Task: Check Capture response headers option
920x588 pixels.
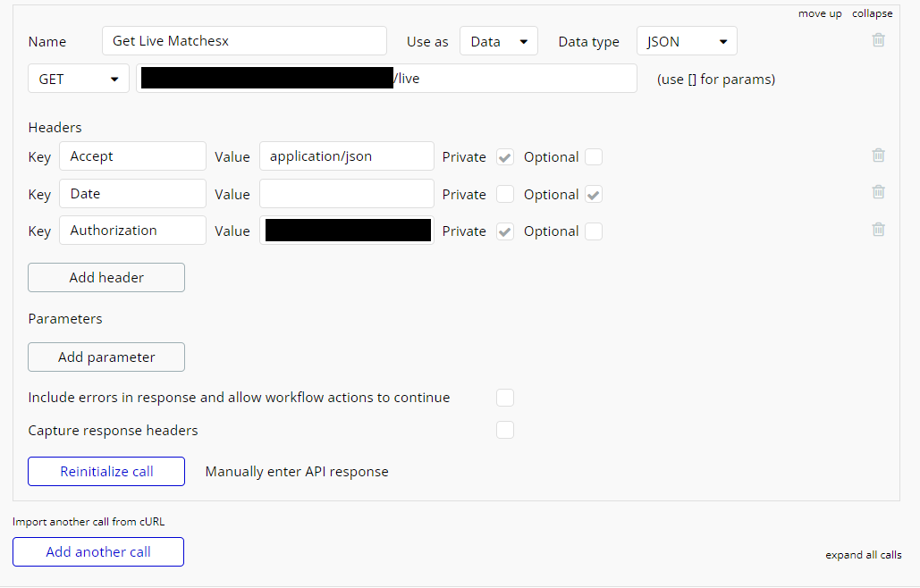Action: pyautogui.click(x=505, y=430)
